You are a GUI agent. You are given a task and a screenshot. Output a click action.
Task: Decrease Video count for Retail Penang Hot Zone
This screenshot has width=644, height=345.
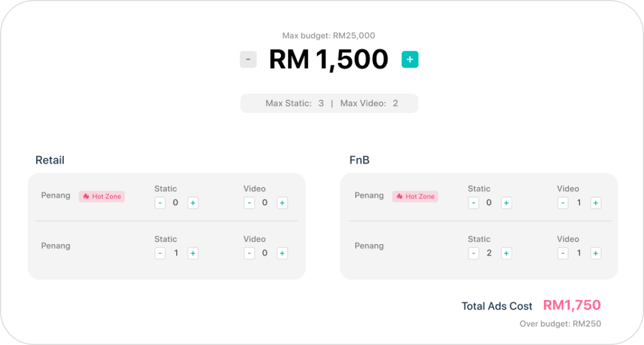[x=249, y=203]
